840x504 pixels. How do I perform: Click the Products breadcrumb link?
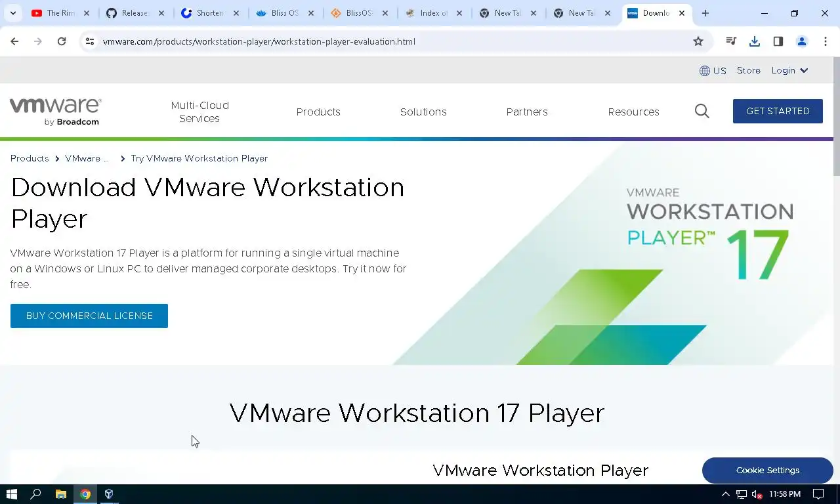pyautogui.click(x=30, y=158)
